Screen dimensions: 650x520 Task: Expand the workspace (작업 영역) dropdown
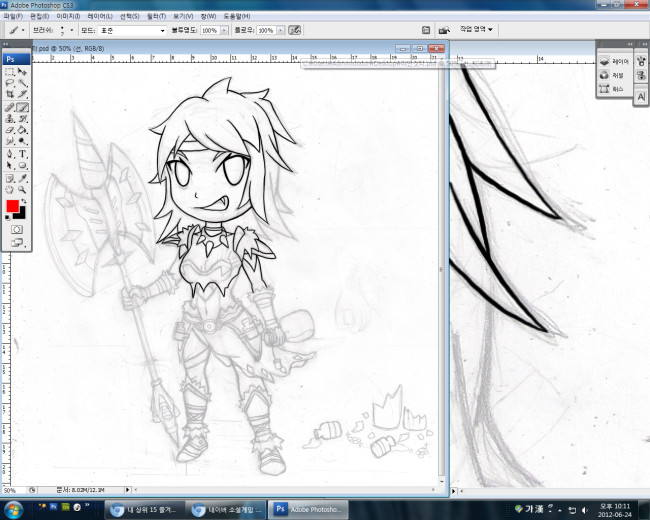tap(476, 30)
